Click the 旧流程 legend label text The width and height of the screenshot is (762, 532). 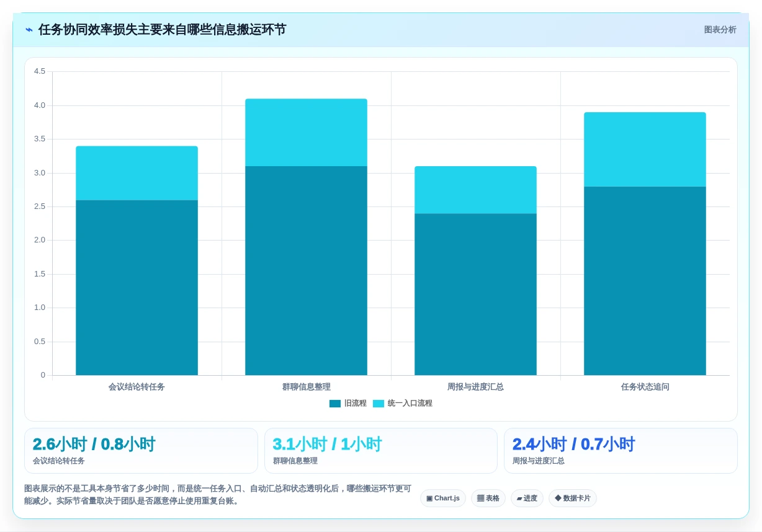tap(356, 404)
